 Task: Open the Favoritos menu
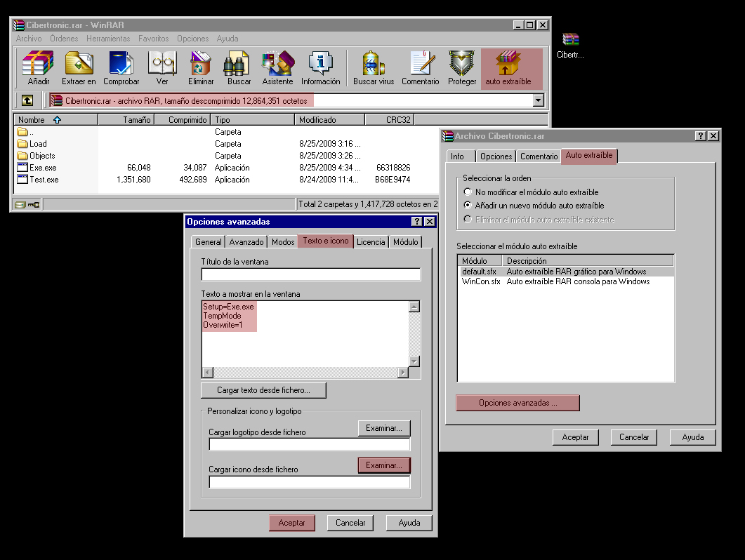pyautogui.click(x=154, y=39)
